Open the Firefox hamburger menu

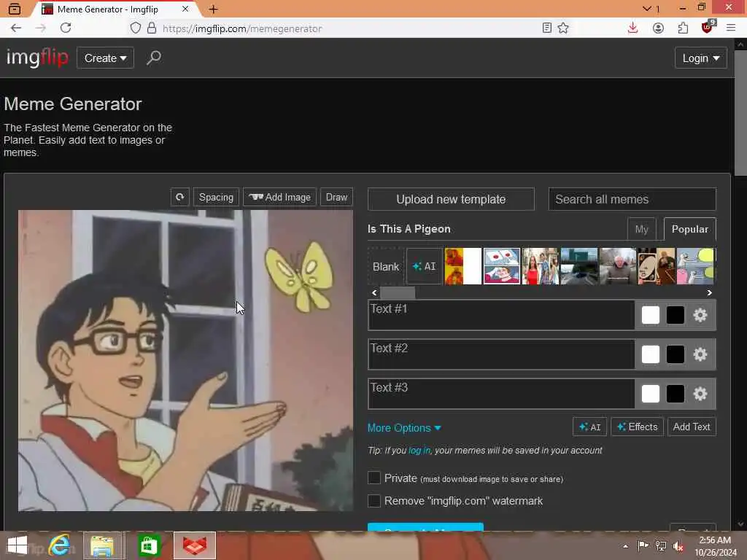731,28
